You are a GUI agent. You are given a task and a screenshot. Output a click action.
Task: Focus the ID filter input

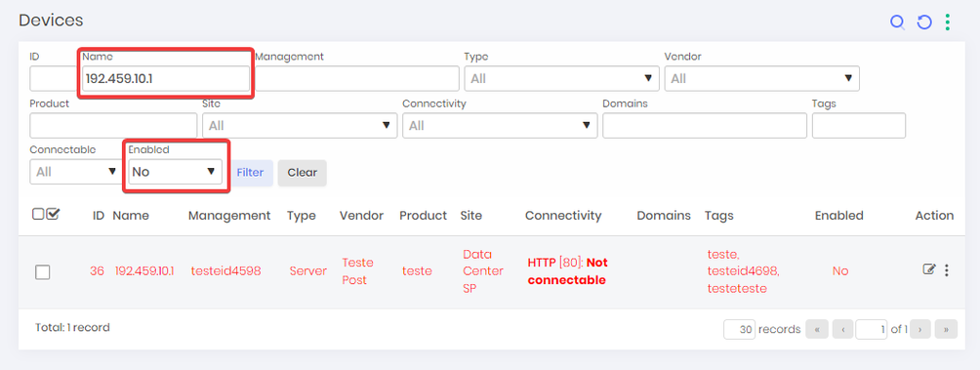(x=55, y=79)
